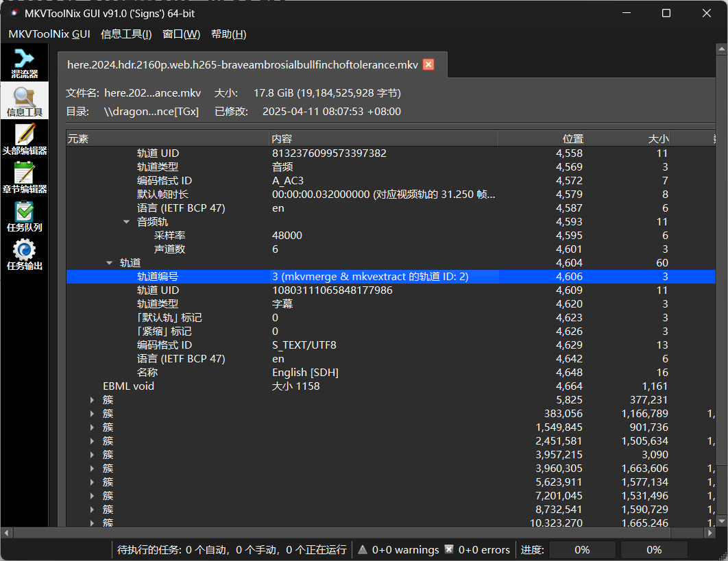Select the 编码格式 ID row with A_AC3

point(391,181)
